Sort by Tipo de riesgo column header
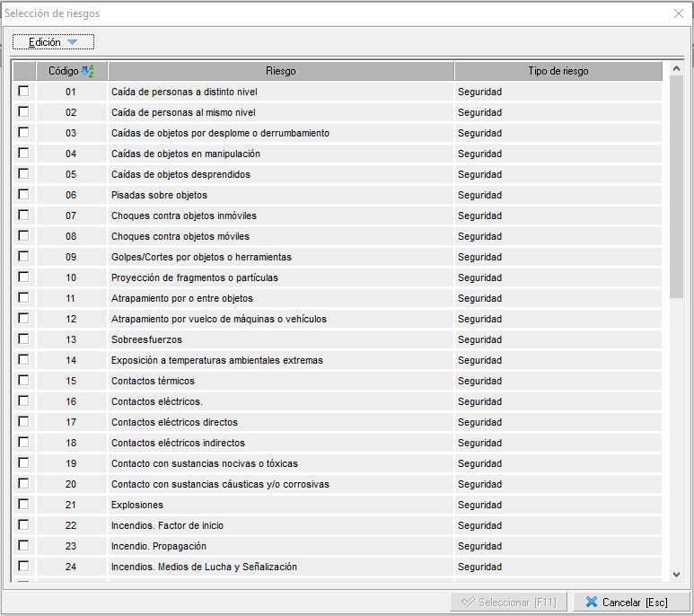This screenshot has height=616, width=694. pyautogui.click(x=558, y=71)
